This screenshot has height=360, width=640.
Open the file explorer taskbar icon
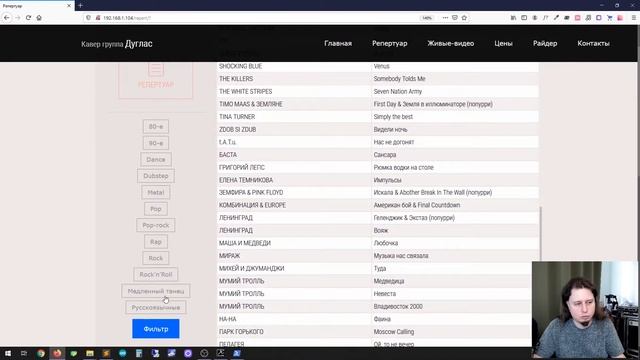pos(90,353)
